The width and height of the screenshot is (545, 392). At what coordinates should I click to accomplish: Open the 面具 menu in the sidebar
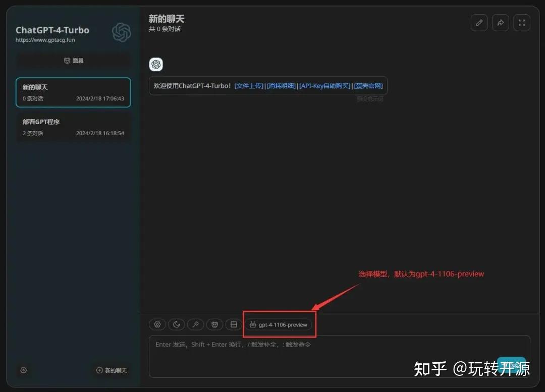(73, 60)
